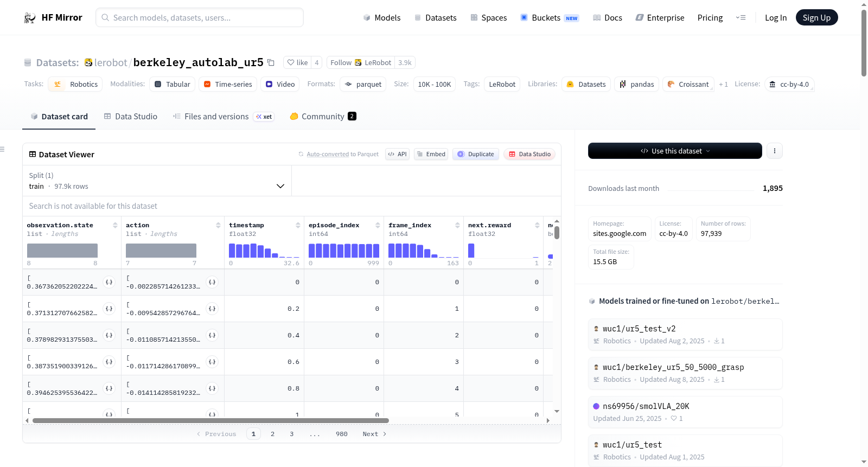Like the dataset with the heart button

(x=297, y=62)
